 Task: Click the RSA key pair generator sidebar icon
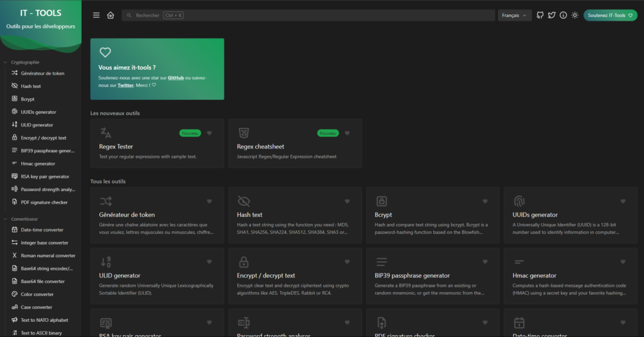[x=14, y=176]
